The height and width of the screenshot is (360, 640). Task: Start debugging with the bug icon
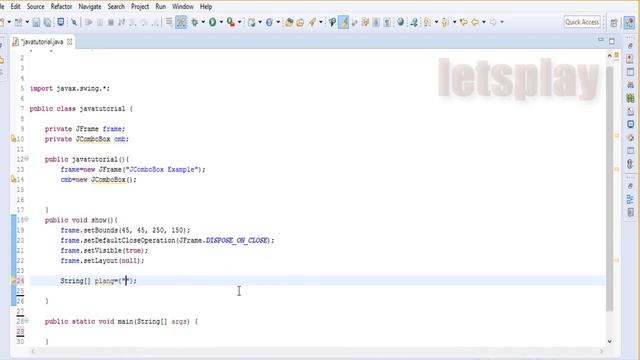pyautogui.click(x=195, y=22)
